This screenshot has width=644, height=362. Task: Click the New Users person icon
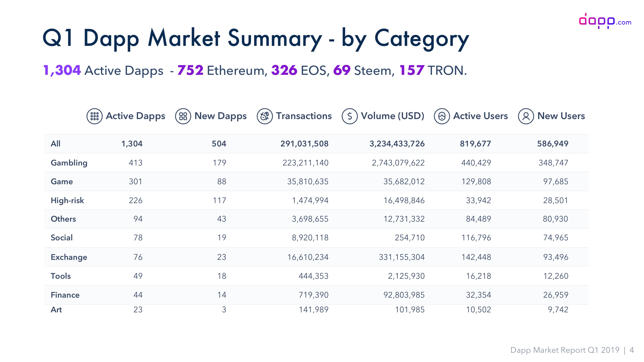tap(526, 116)
